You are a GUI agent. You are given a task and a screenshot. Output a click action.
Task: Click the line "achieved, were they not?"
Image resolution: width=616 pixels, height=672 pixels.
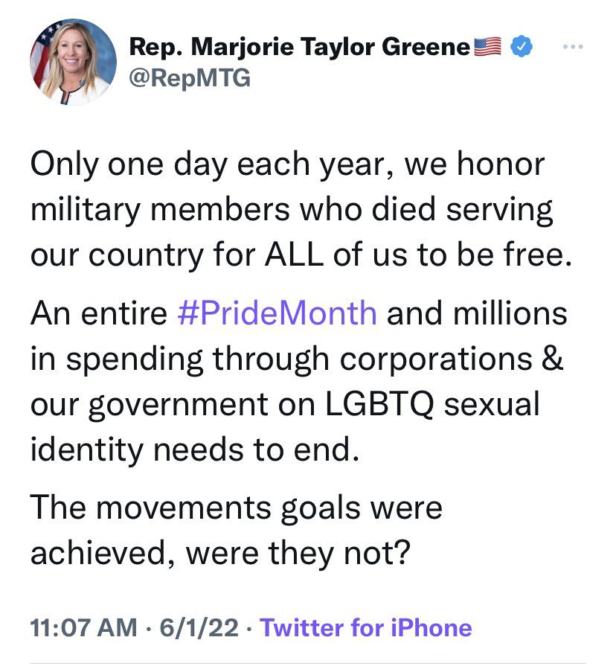click(221, 553)
